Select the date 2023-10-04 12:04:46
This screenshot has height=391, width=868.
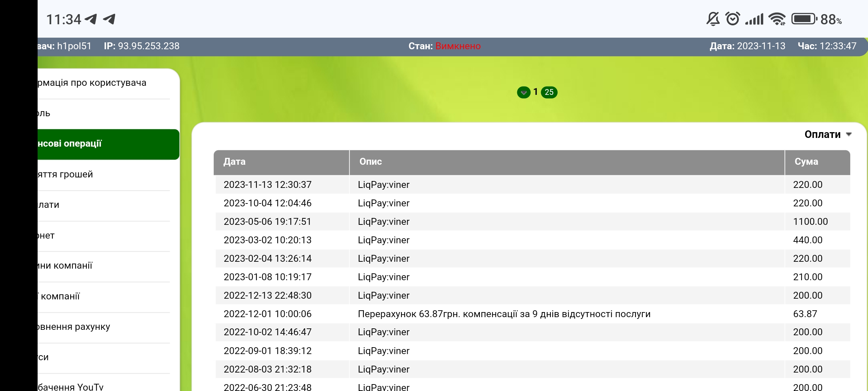coord(267,203)
